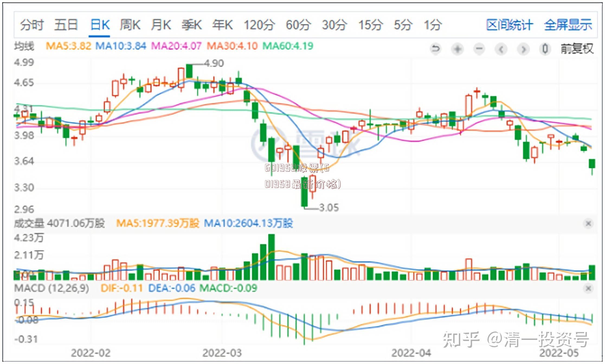
Task: Select the 30分 interval tab
Action: (334, 25)
